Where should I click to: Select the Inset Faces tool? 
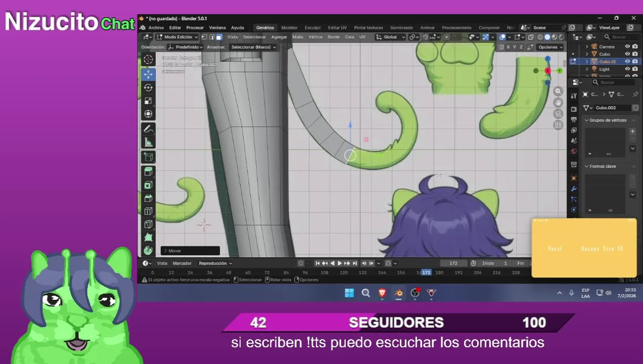click(x=148, y=185)
